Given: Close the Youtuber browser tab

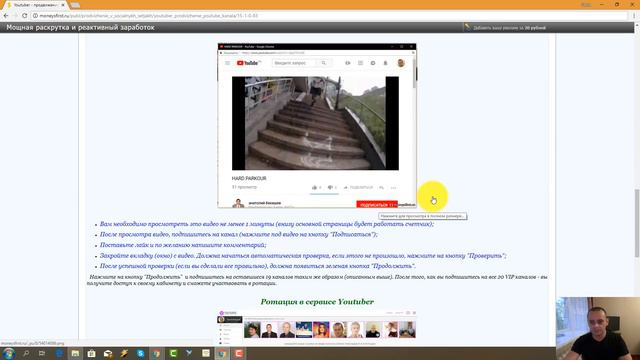Looking at the screenshot, I should pos(63,5).
